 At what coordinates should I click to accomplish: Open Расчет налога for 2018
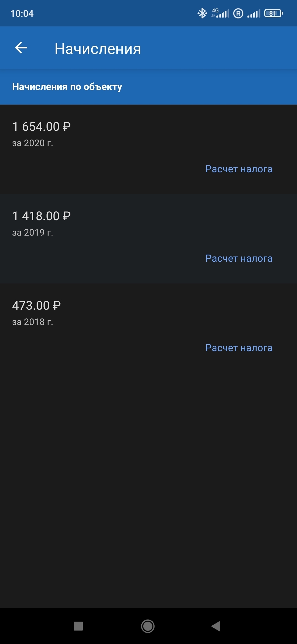pos(239,348)
